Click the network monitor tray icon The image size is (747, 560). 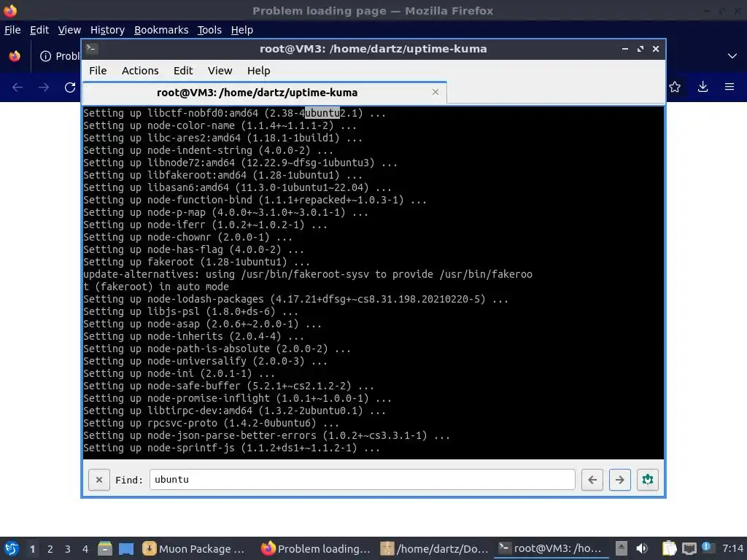tap(689, 548)
